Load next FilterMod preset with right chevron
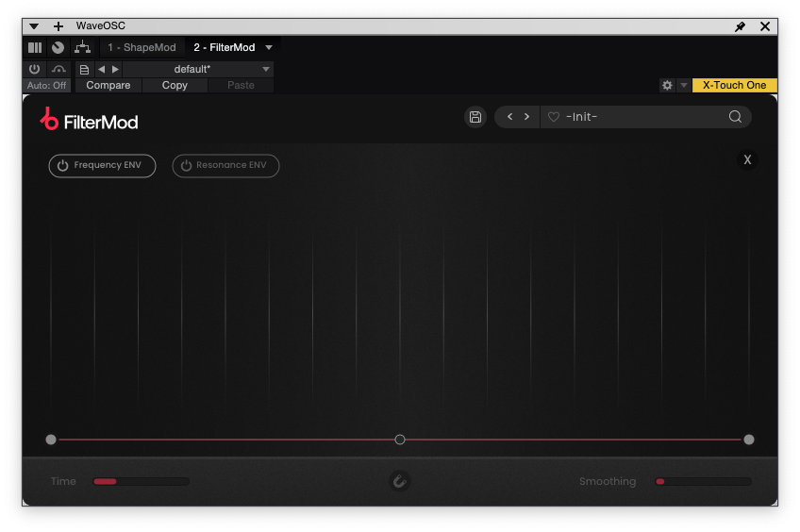Screen dimensions: 800x532 tap(526, 117)
